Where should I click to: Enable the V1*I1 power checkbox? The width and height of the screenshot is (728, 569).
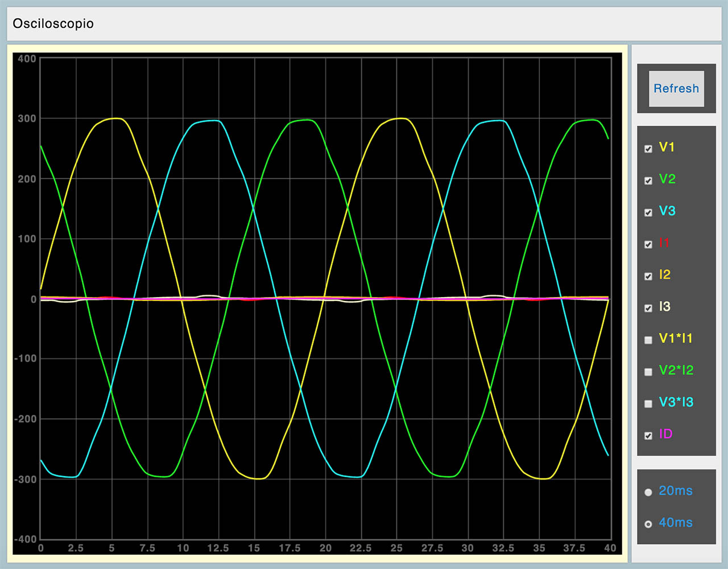[648, 340]
